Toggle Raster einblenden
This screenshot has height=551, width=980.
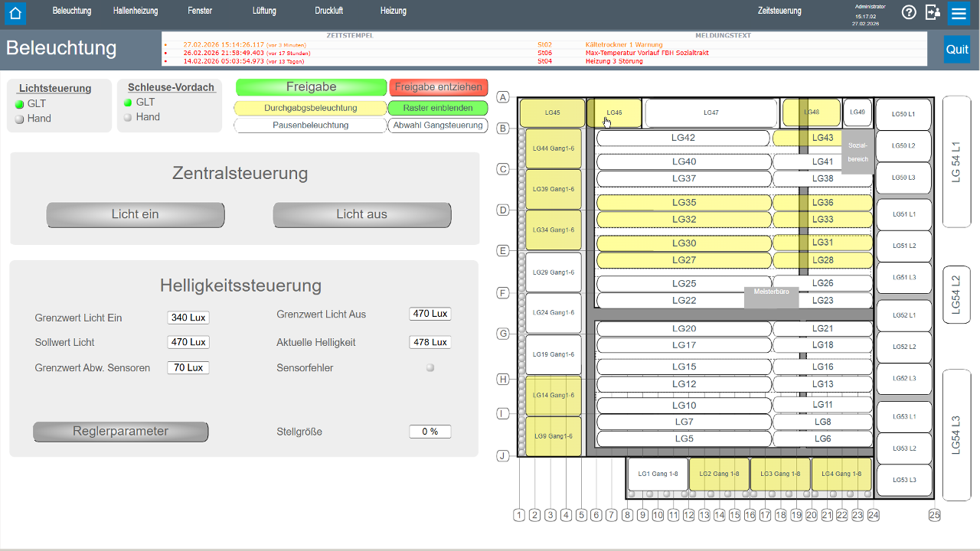click(x=438, y=108)
